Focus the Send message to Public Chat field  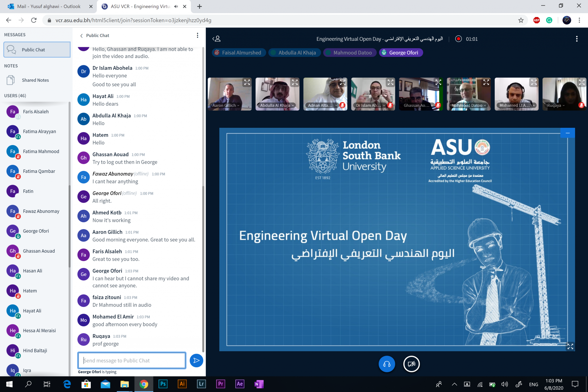[x=132, y=360]
